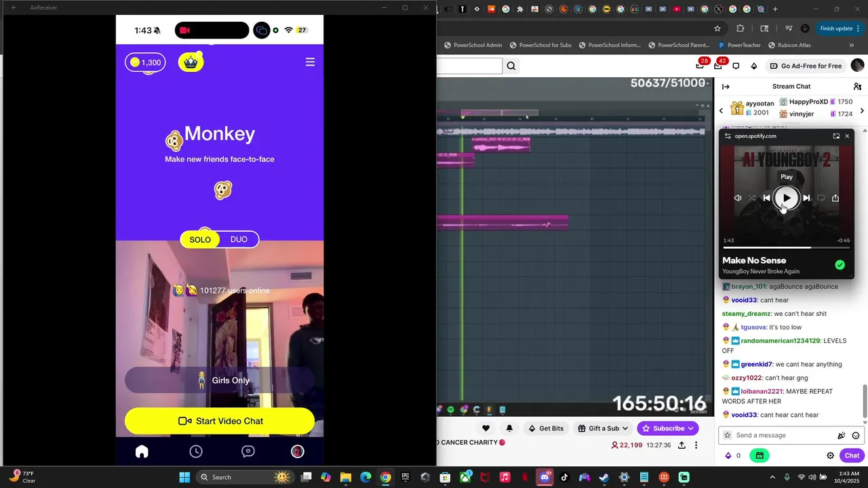
Task: Tap the 1,300 coins balance
Action: coord(145,62)
